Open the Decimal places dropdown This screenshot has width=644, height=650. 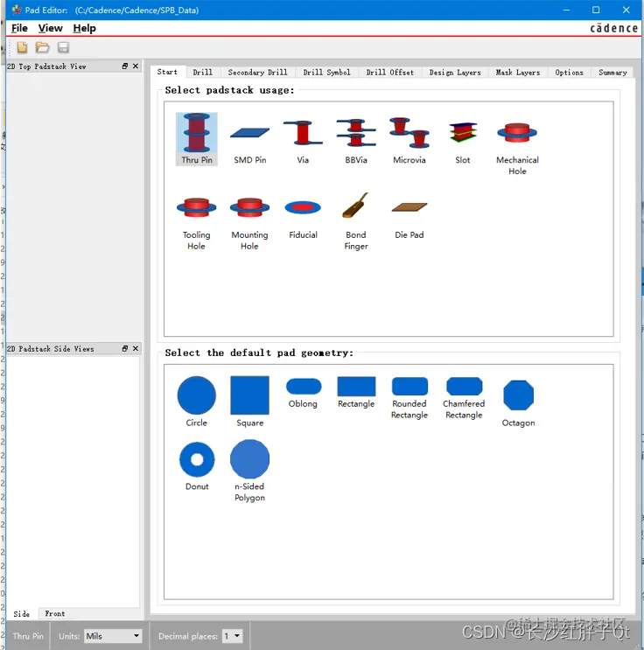pos(232,636)
